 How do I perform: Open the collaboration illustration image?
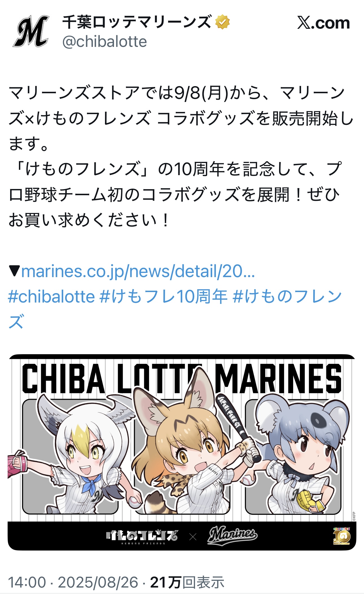[x=182, y=452]
